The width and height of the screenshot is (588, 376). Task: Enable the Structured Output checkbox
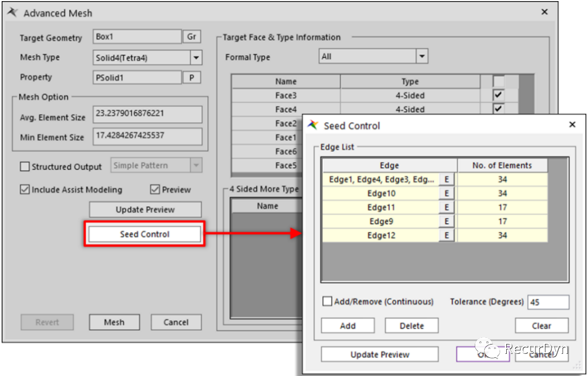tap(25, 166)
